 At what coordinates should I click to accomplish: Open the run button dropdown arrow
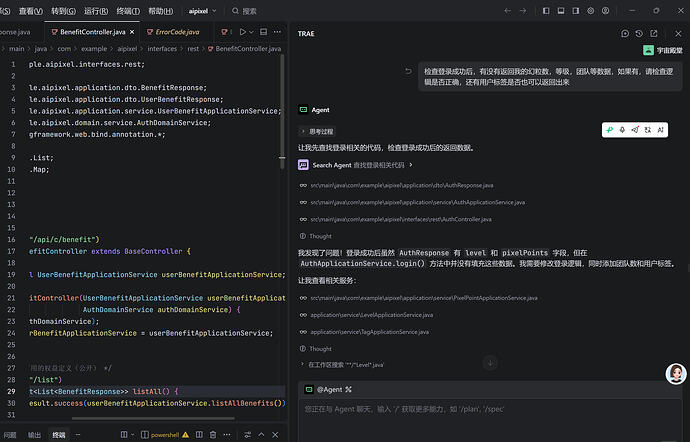pyautogui.click(x=251, y=32)
